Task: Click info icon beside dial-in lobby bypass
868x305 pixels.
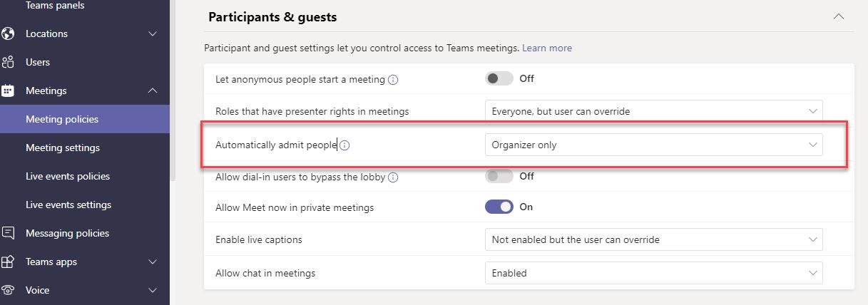Action: click(x=393, y=177)
